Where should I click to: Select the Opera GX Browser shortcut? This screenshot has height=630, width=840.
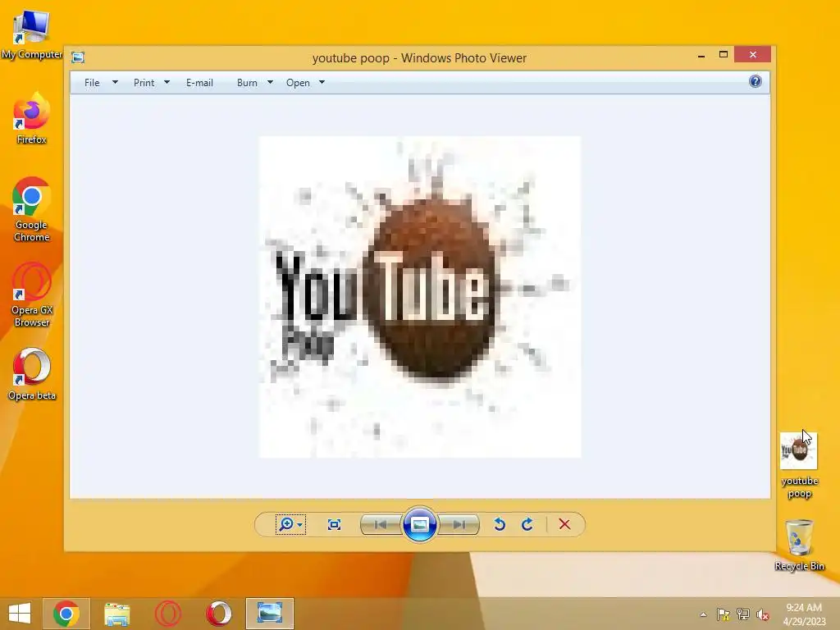[32, 294]
